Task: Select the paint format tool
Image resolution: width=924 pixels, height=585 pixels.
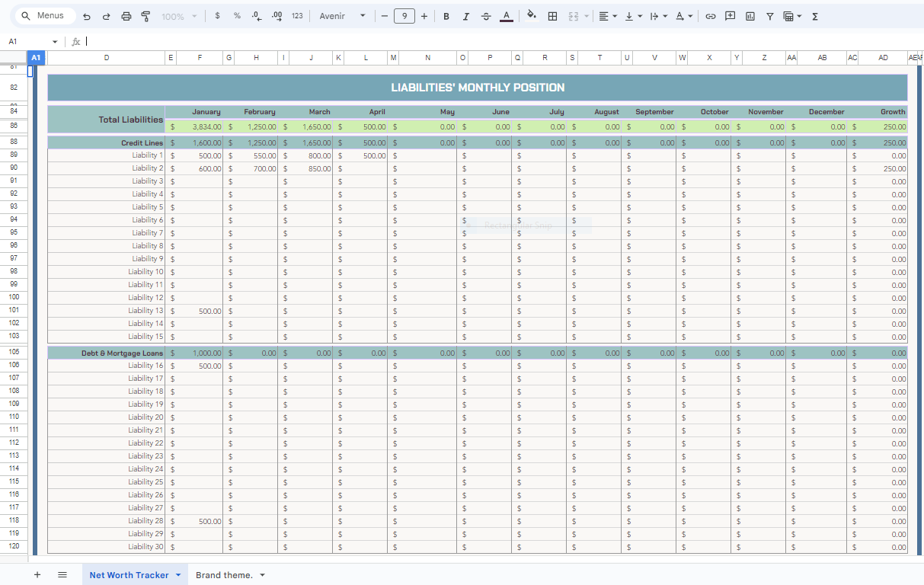Action: click(x=145, y=15)
